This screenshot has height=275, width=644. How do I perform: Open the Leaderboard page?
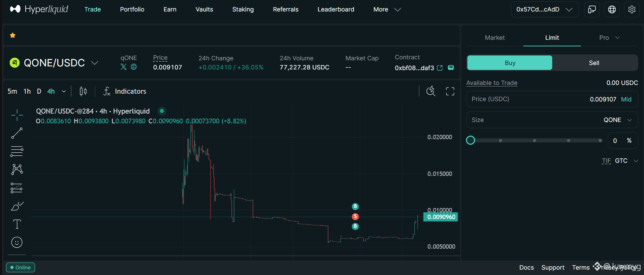336,9
